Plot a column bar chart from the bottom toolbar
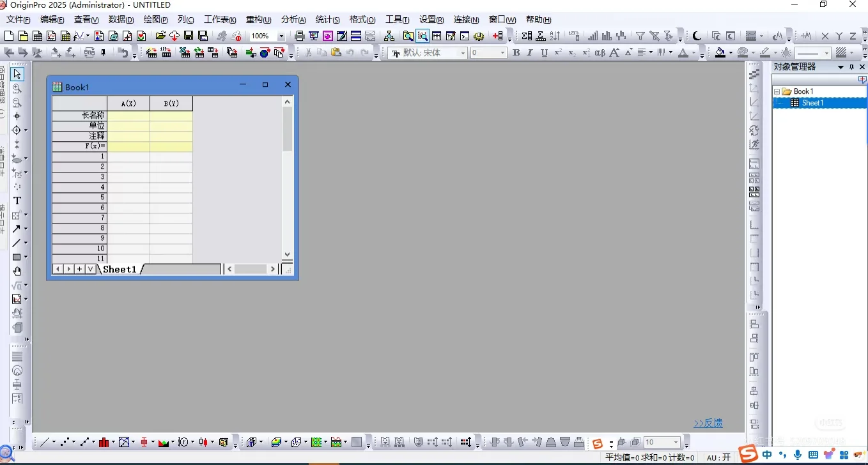The image size is (868, 465). 104,442
